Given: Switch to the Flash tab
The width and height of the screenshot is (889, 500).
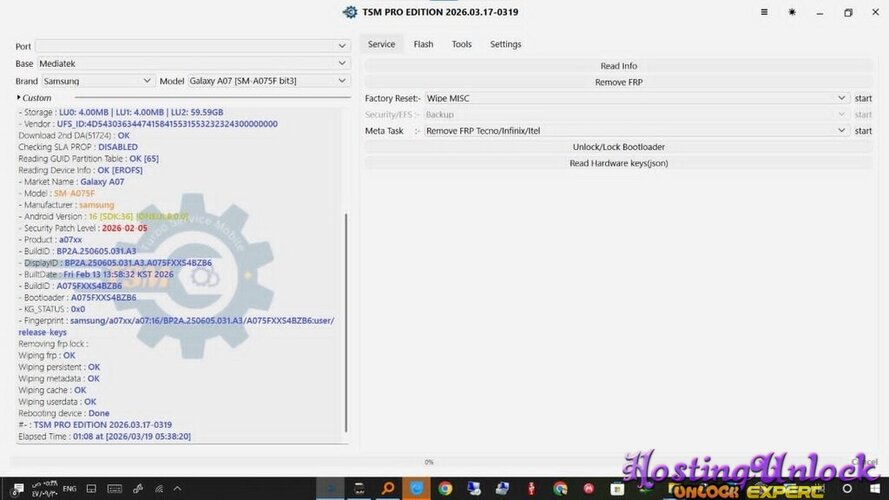Looking at the screenshot, I should [423, 44].
